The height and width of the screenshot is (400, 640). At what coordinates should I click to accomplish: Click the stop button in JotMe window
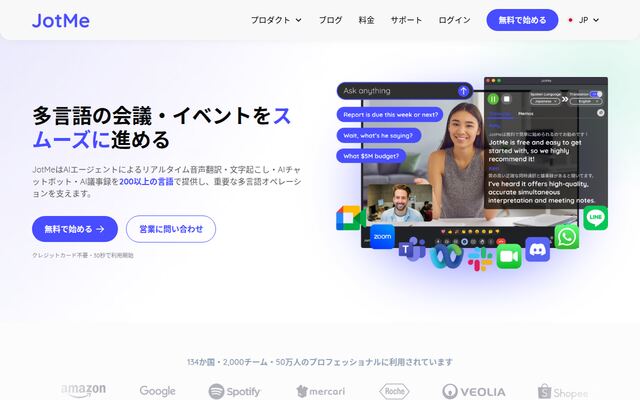(x=507, y=99)
